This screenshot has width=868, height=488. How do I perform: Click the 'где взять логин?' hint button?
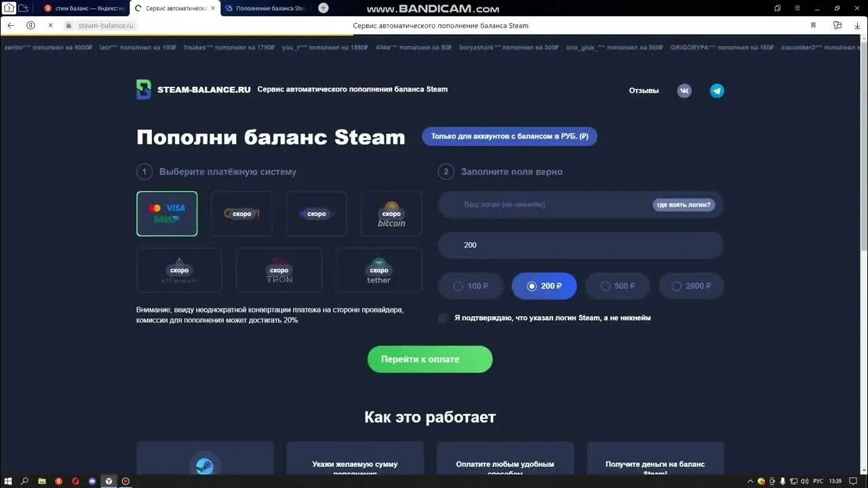click(x=684, y=205)
